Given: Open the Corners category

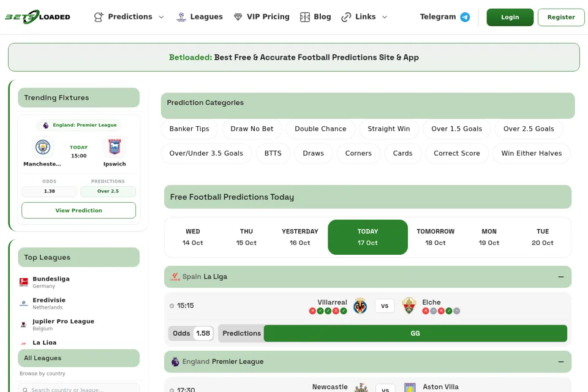Looking at the screenshot, I should coord(358,153).
